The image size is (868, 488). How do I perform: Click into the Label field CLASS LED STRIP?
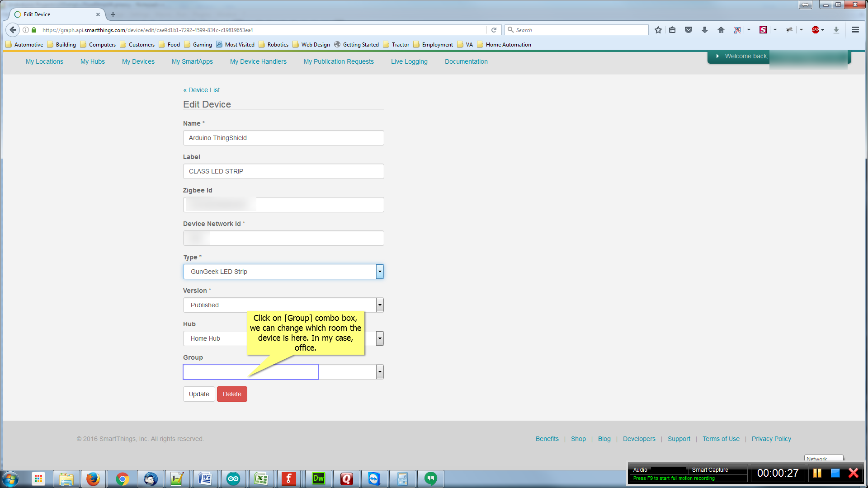click(283, 171)
